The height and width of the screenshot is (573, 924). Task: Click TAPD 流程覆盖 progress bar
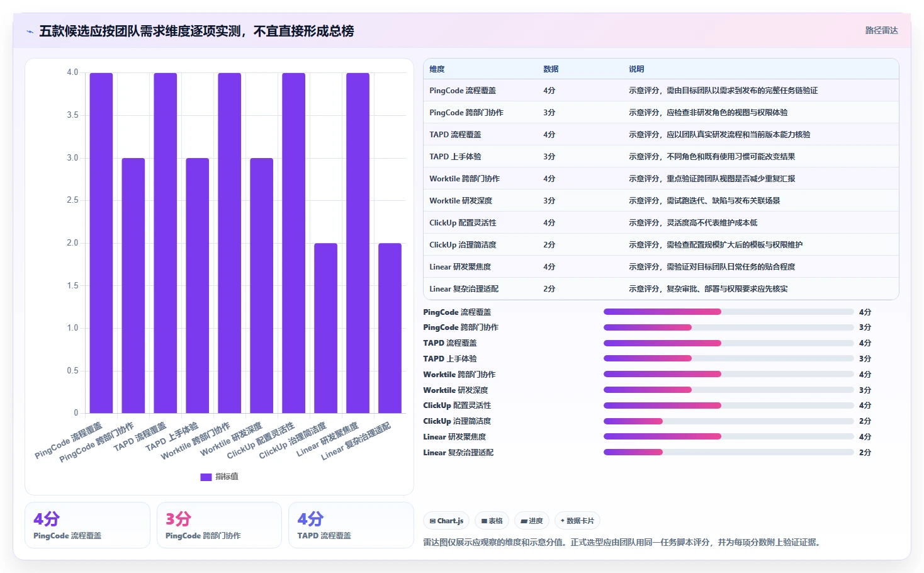[728, 343]
